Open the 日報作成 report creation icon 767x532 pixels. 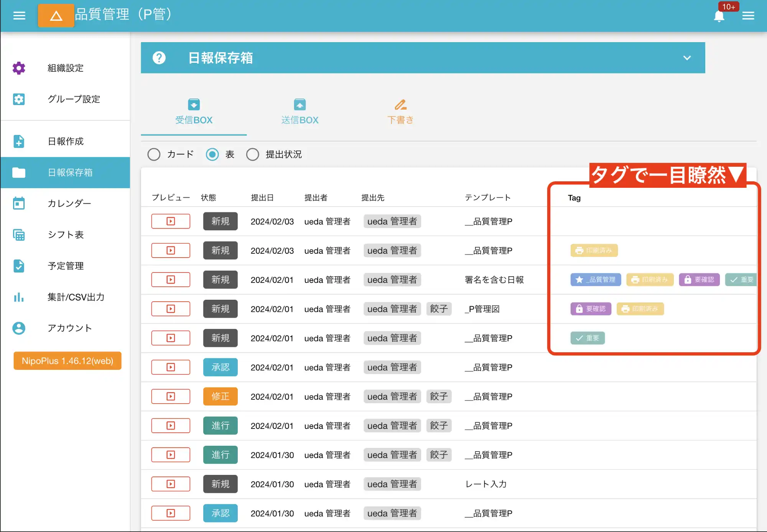pos(19,141)
